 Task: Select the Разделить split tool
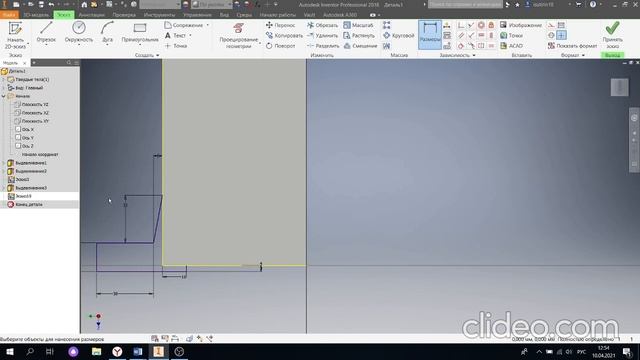click(323, 46)
